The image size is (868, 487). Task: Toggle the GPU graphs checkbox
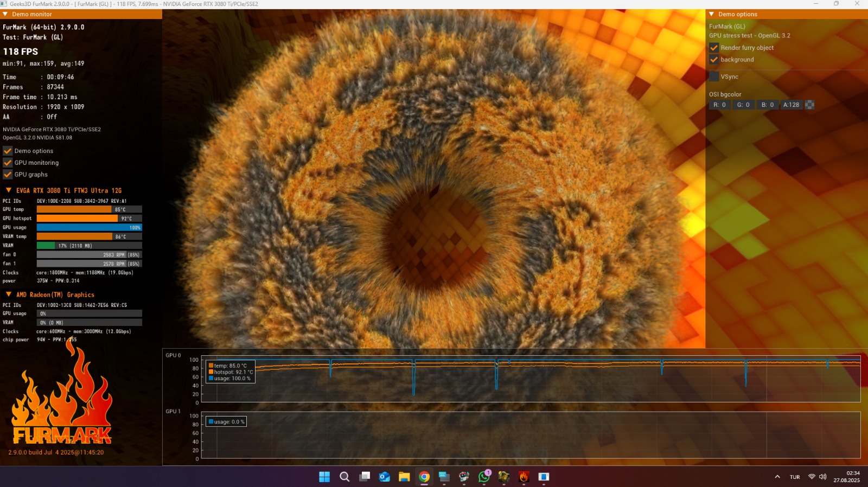coord(8,175)
